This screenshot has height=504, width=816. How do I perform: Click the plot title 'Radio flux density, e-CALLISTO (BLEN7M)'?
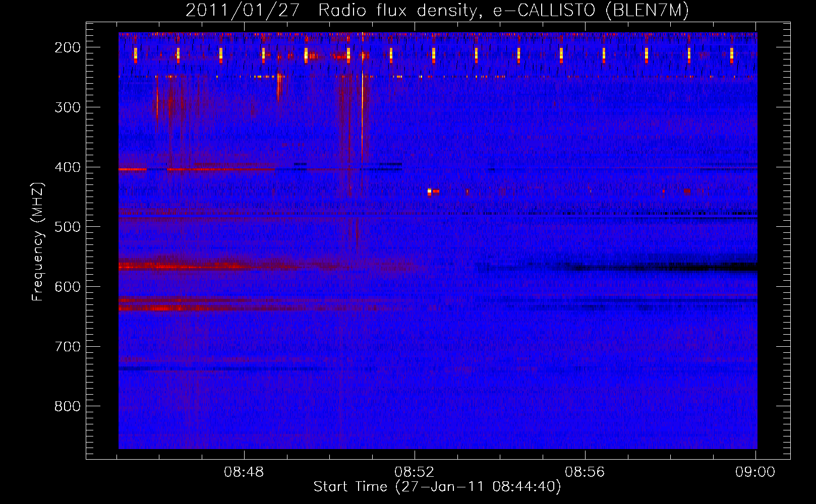click(x=503, y=11)
